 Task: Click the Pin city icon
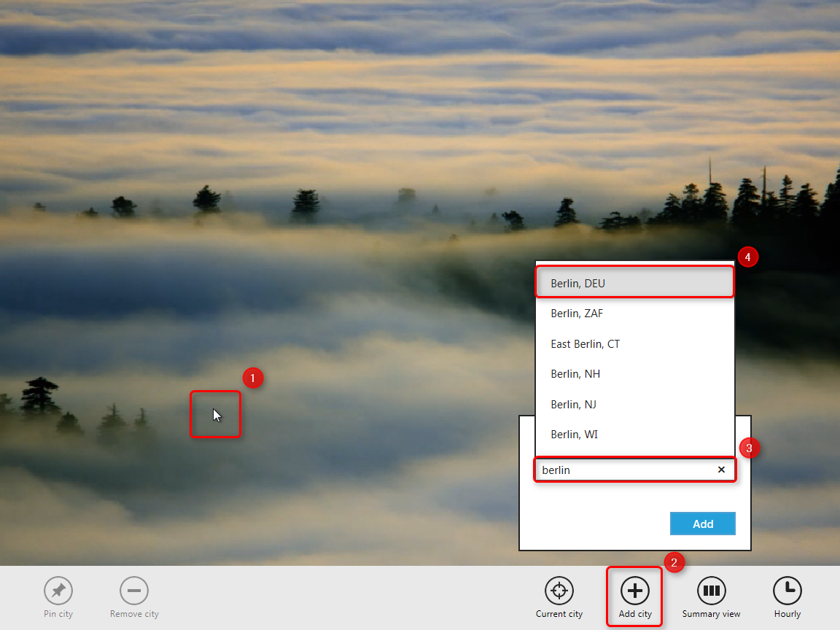pyautogui.click(x=58, y=591)
